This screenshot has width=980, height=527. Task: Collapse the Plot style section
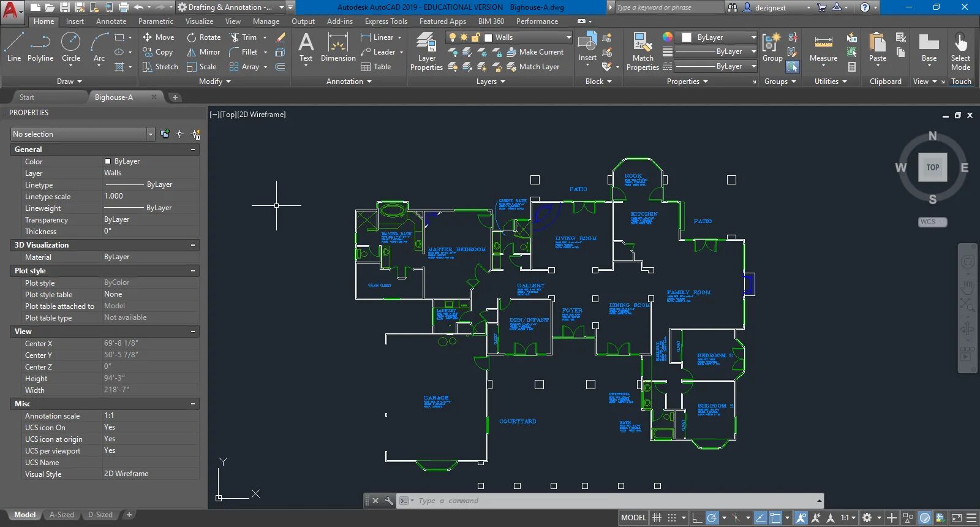[x=193, y=271]
